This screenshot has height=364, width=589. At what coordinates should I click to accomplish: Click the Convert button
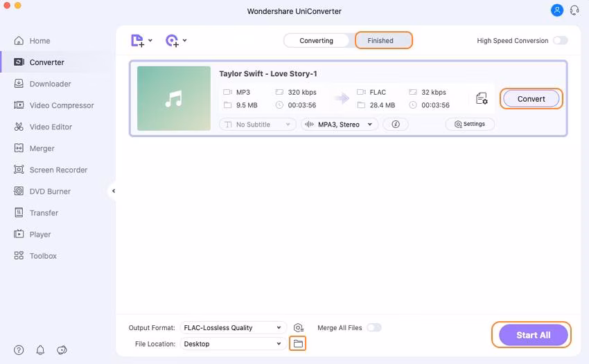click(x=531, y=99)
